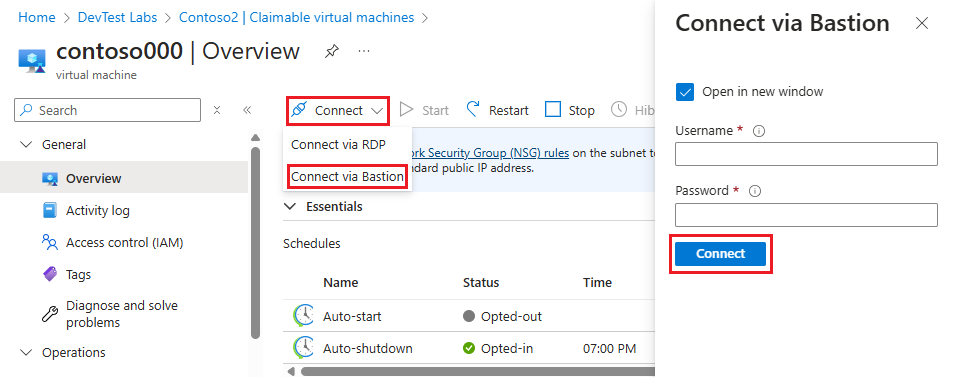Collapse the Operations section
953x377 pixels.
26,353
